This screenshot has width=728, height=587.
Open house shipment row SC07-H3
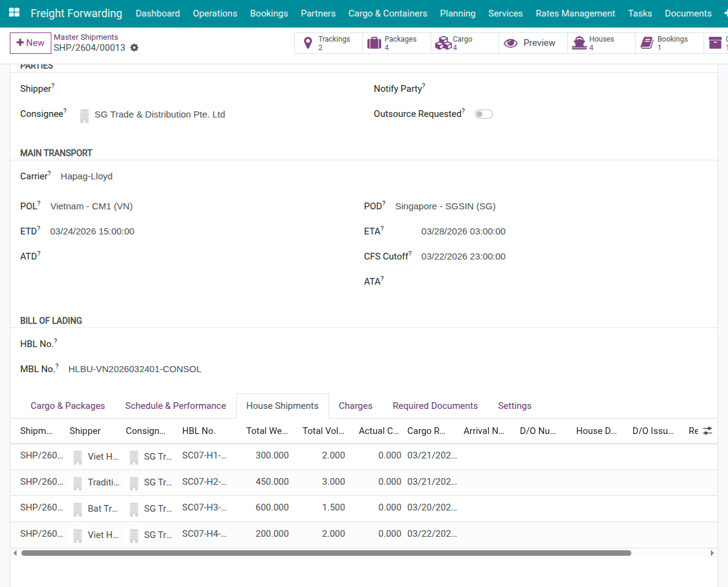pyautogui.click(x=204, y=507)
